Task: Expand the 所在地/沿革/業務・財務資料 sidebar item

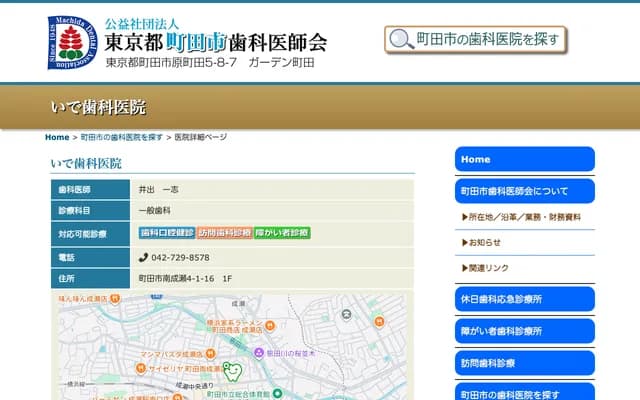Action: tap(524, 216)
